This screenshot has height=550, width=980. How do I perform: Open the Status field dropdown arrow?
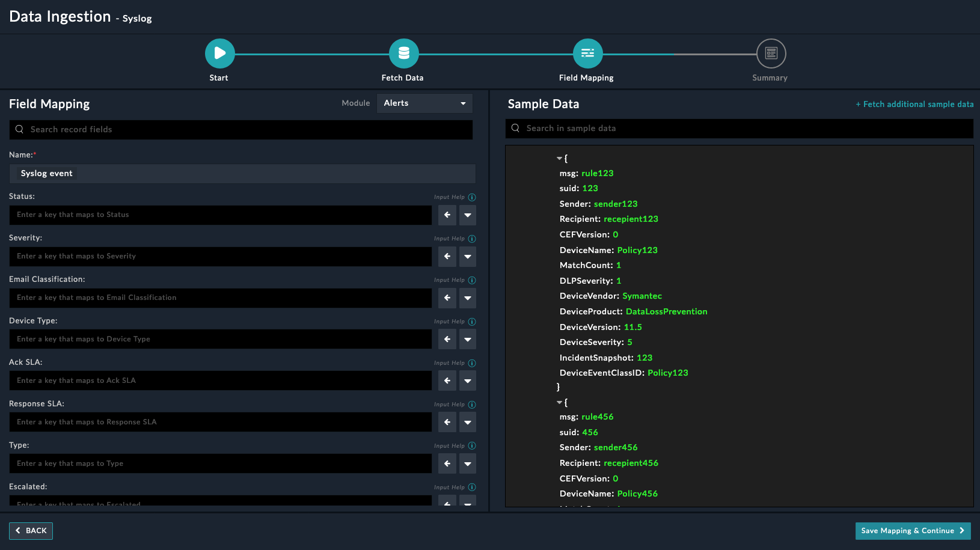tap(467, 215)
